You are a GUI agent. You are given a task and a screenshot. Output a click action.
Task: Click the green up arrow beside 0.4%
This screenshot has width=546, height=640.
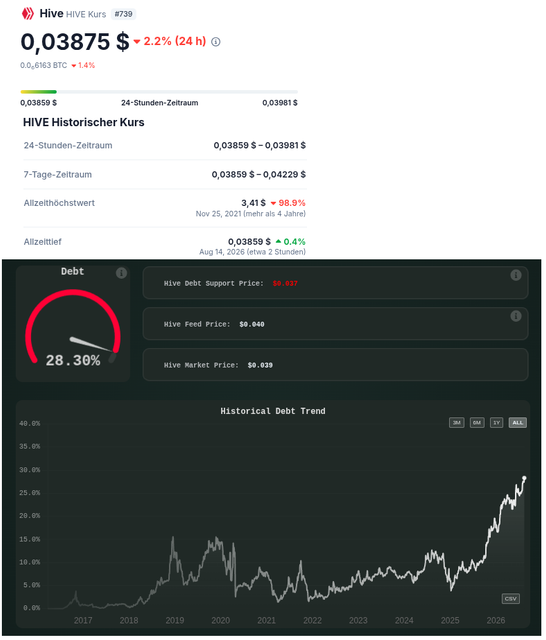[x=278, y=241]
